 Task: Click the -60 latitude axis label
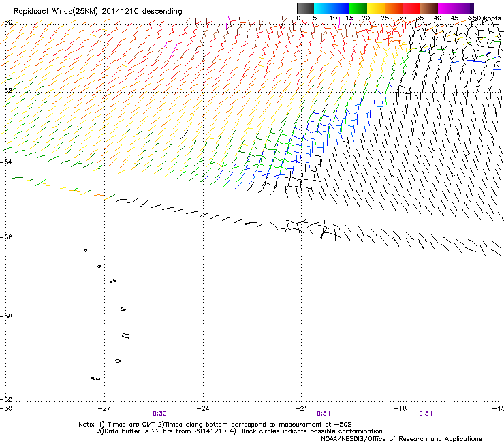(6, 400)
